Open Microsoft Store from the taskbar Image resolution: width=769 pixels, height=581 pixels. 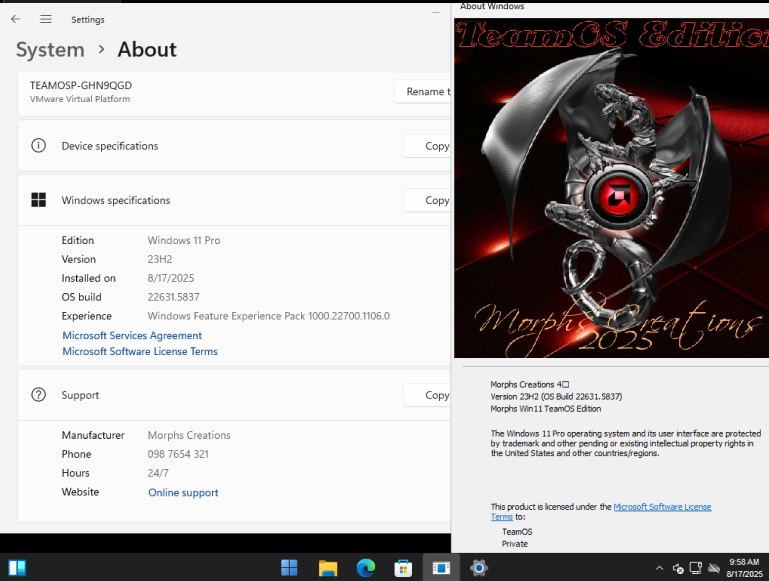(x=403, y=568)
